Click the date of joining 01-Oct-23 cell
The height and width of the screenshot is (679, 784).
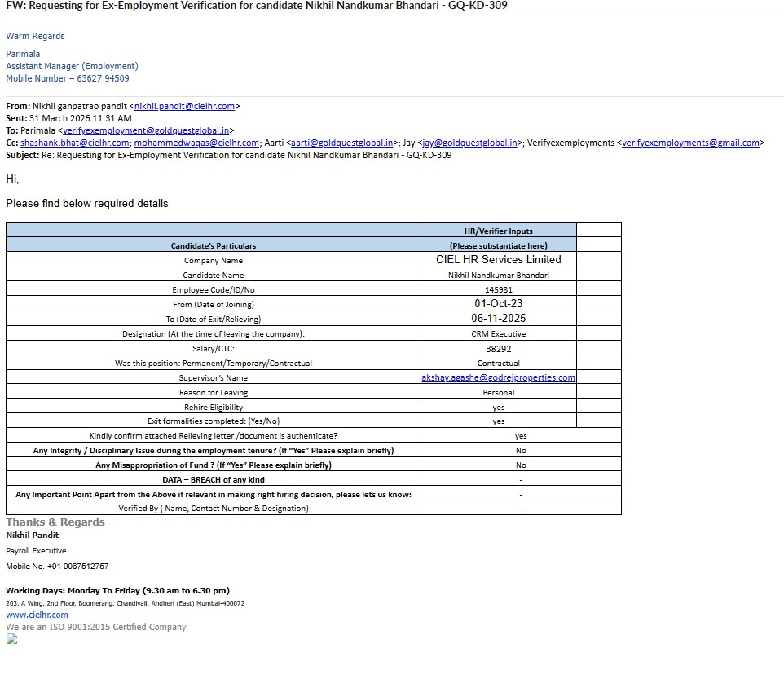[499, 303]
